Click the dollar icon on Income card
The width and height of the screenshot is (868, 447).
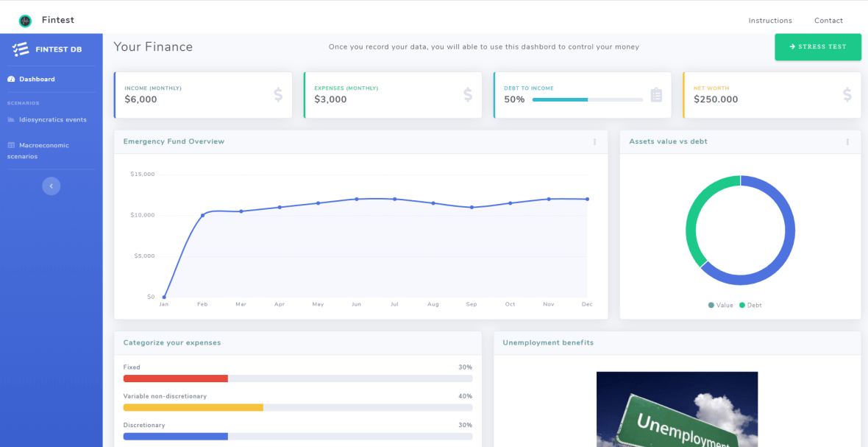point(278,95)
